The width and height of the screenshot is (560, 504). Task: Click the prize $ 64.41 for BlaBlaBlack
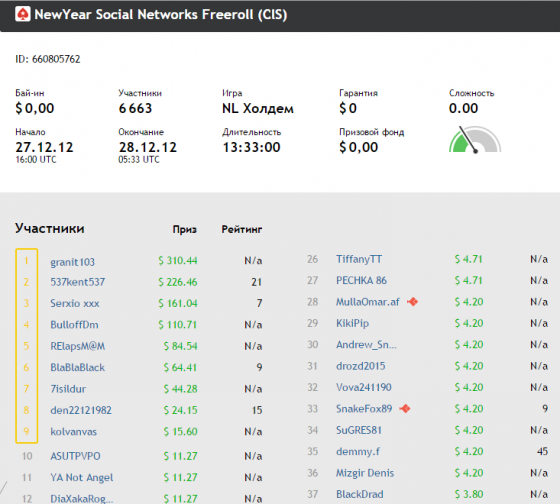(180, 368)
